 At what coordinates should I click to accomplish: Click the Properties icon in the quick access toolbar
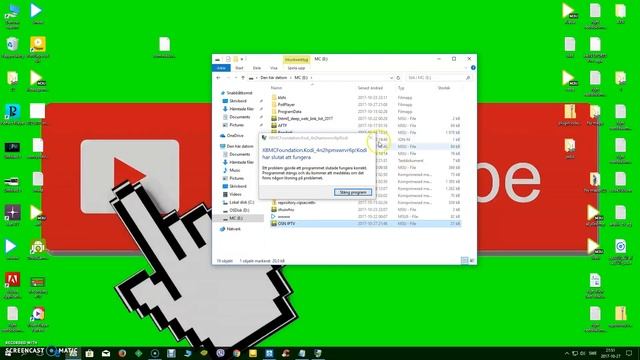(x=228, y=59)
